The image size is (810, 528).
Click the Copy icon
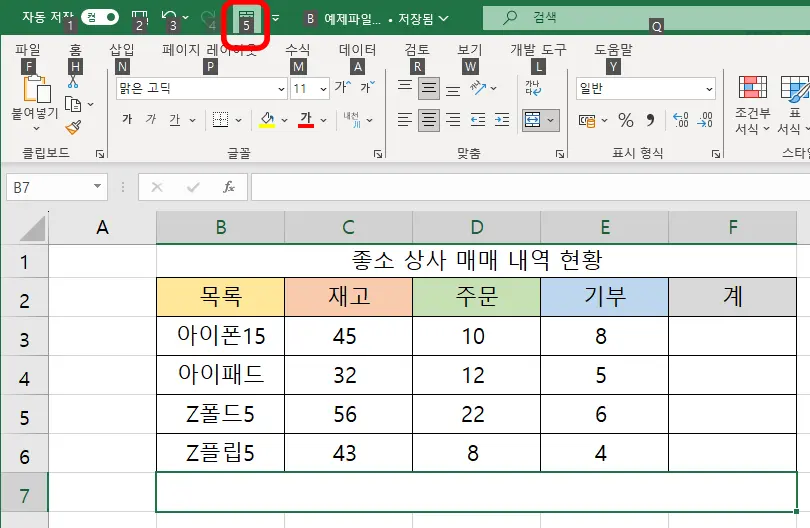(73, 104)
